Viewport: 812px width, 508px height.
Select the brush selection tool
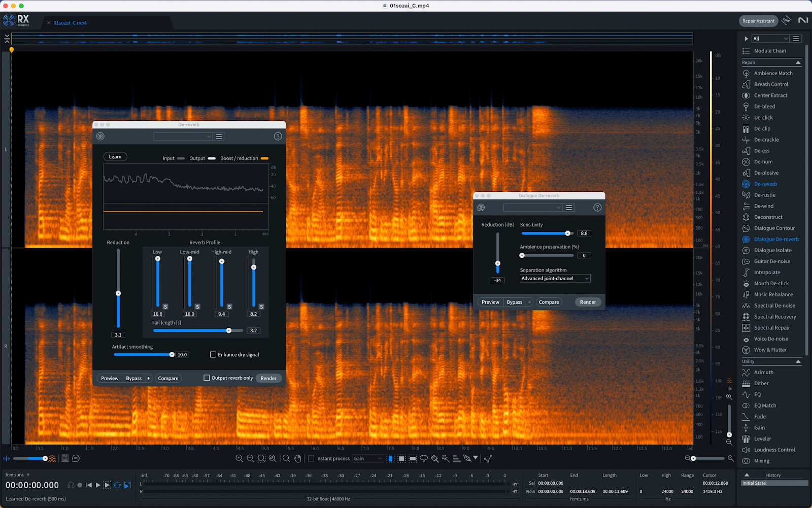pos(434,459)
